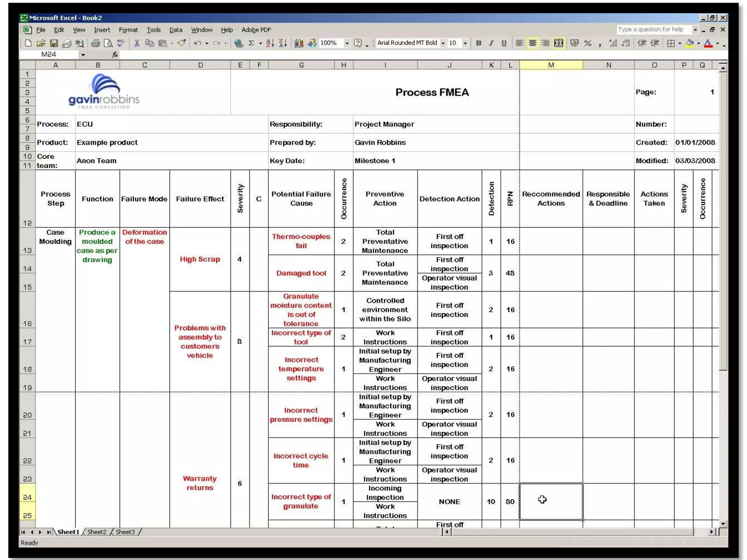747x560 pixels.
Task: Open the zoom percentage dropdown
Action: click(347, 43)
